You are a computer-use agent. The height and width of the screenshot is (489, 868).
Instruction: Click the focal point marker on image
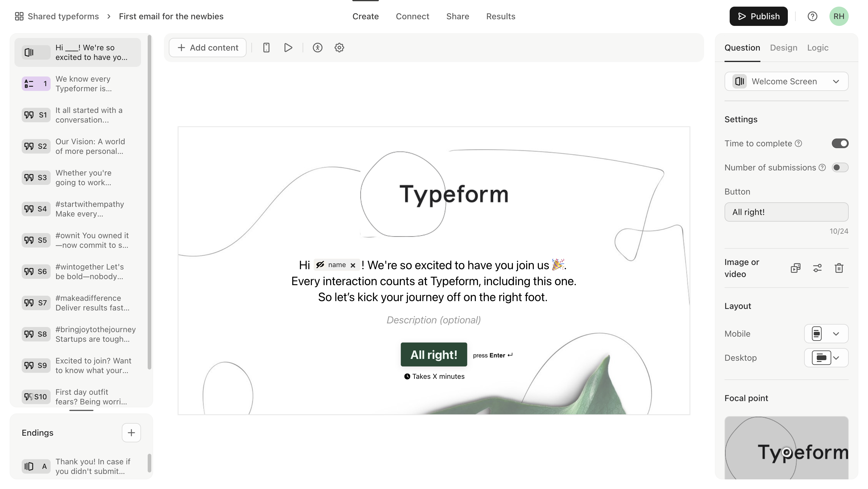pyautogui.click(x=787, y=452)
